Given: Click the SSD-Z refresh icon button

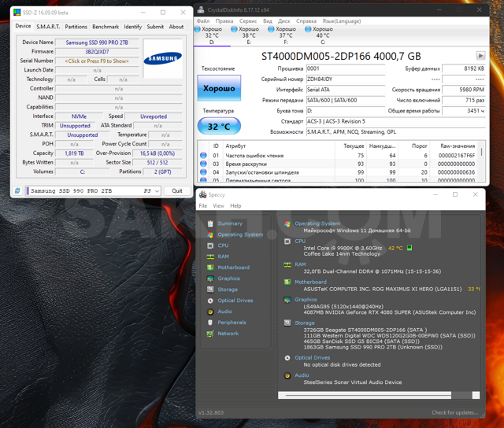Looking at the screenshot, I should click(x=17, y=190).
